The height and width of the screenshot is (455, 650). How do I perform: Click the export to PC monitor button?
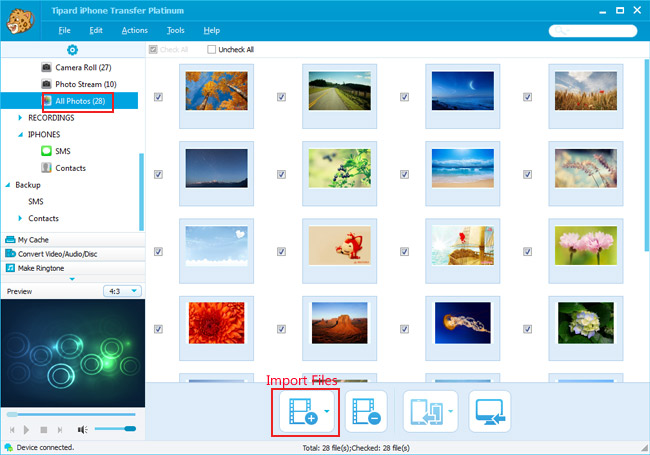pos(490,411)
